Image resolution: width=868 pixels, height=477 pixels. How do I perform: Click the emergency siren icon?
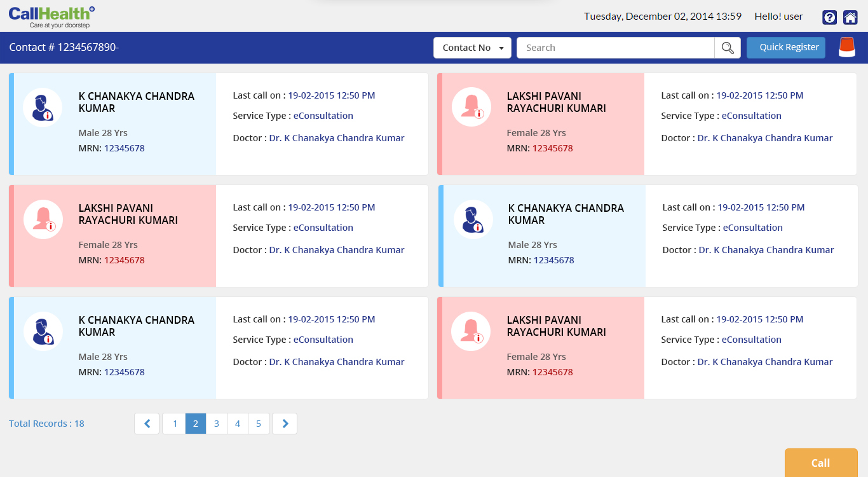click(x=846, y=47)
